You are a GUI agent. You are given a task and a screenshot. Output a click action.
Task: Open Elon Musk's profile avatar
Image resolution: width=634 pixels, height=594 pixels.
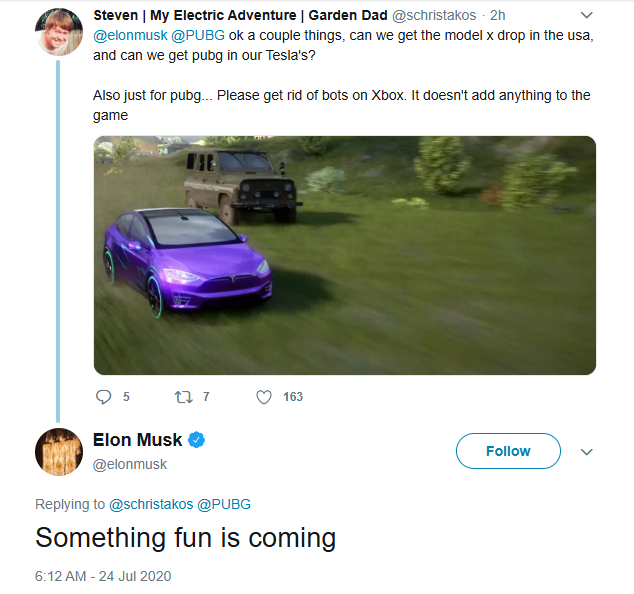(x=58, y=452)
